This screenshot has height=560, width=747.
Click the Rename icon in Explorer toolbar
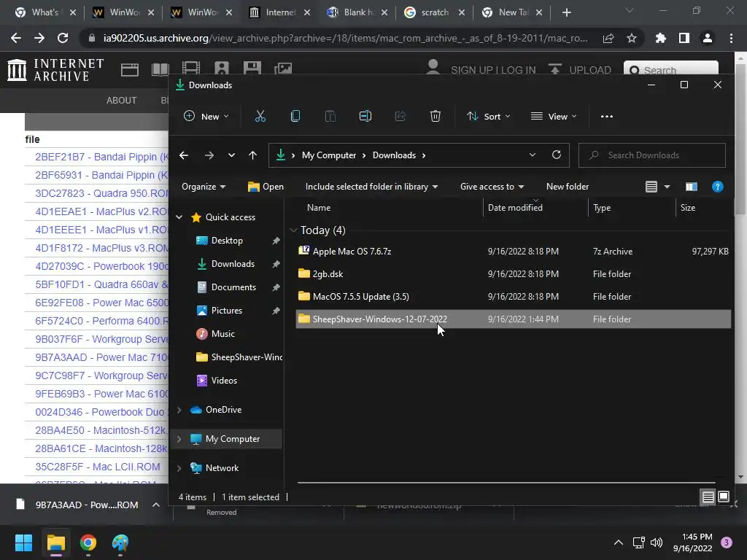365,116
